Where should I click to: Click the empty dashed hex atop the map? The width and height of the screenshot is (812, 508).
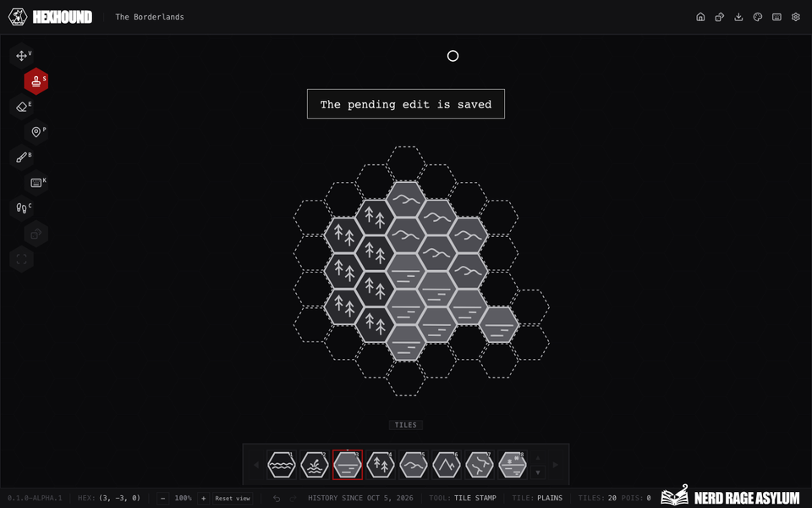[405, 163]
